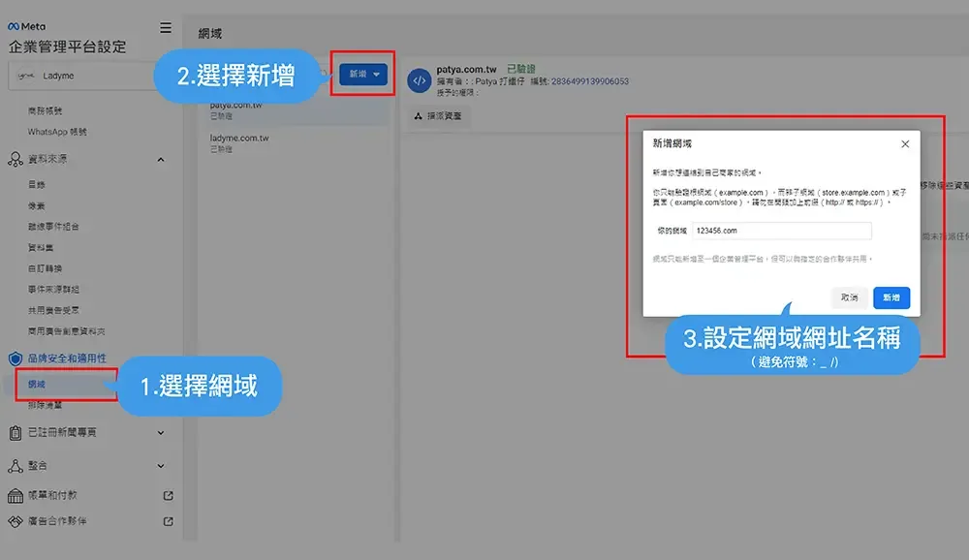Click the ID number 2836499139906053
Image resolution: width=969 pixels, height=560 pixels.
[589, 81]
